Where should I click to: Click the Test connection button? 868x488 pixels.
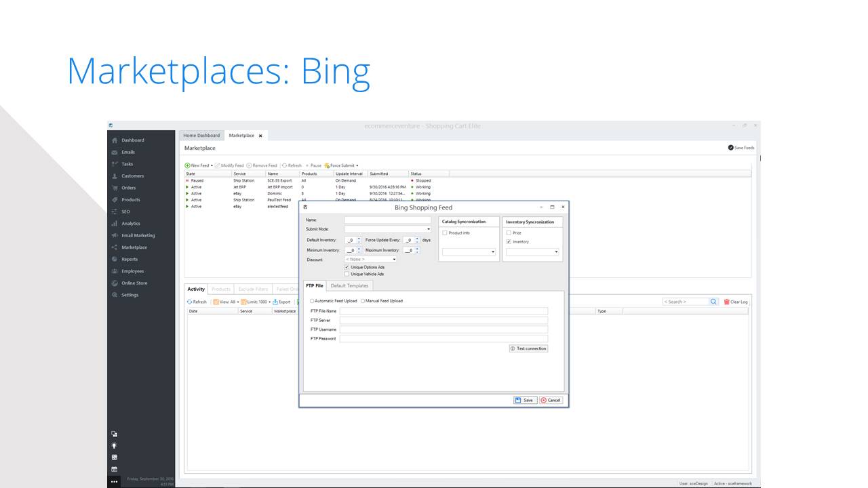[x=528, y=348]
